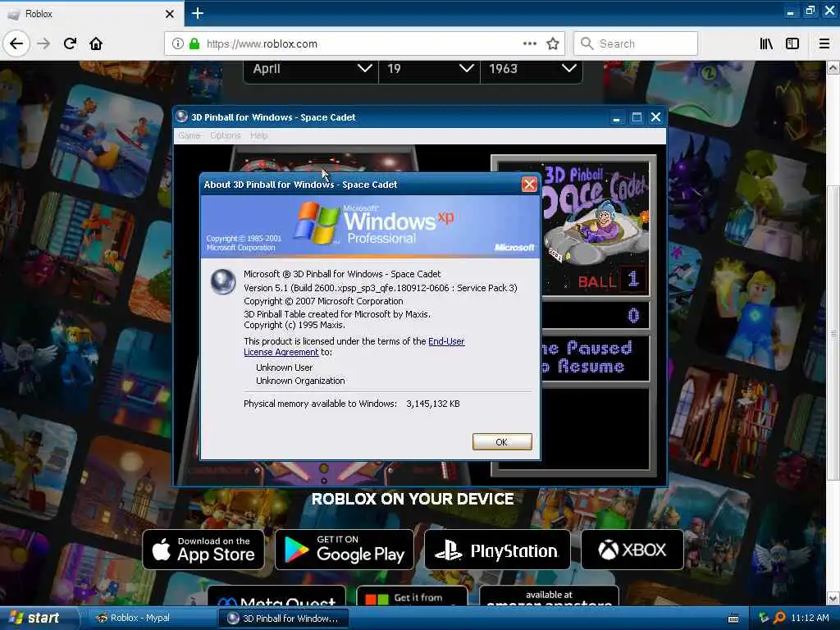Image resolution: width=840 pixels, height=630 pixels.
Task: Click the Version 5.1 build text line
Action: (381, 288)
